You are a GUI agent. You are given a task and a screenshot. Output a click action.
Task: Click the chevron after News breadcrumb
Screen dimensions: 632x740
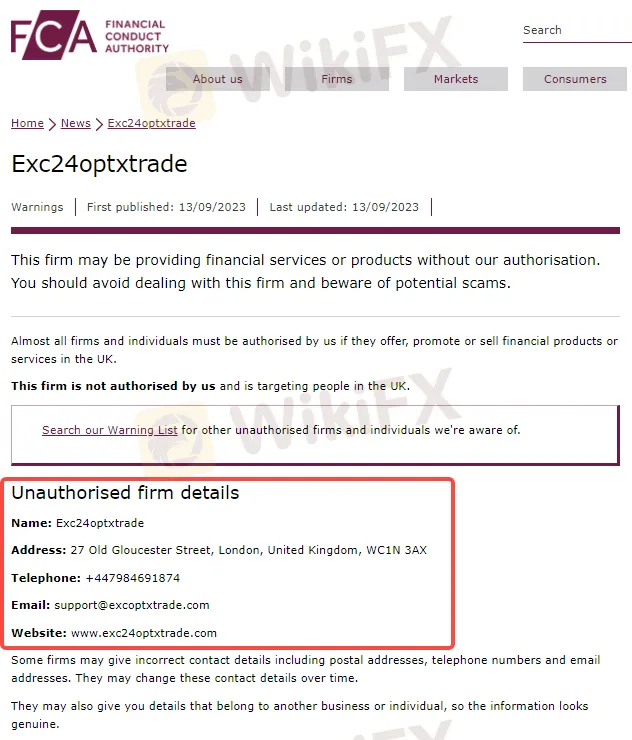point(99,124)
